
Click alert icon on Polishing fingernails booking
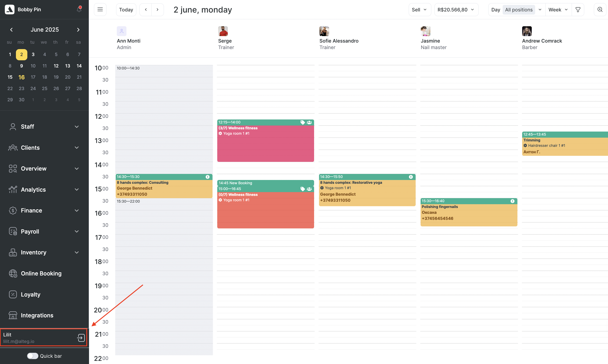point(512,201)
